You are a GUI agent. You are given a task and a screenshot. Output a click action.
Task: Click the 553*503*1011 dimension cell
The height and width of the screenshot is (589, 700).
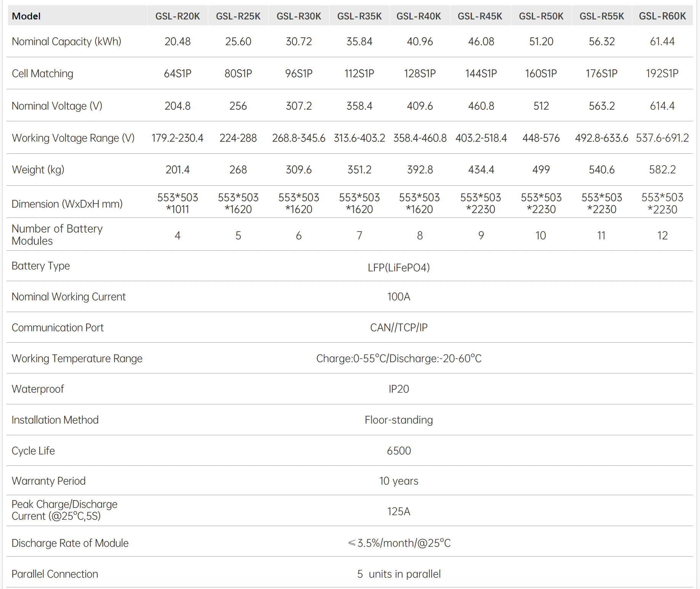(x=177, y=203)
